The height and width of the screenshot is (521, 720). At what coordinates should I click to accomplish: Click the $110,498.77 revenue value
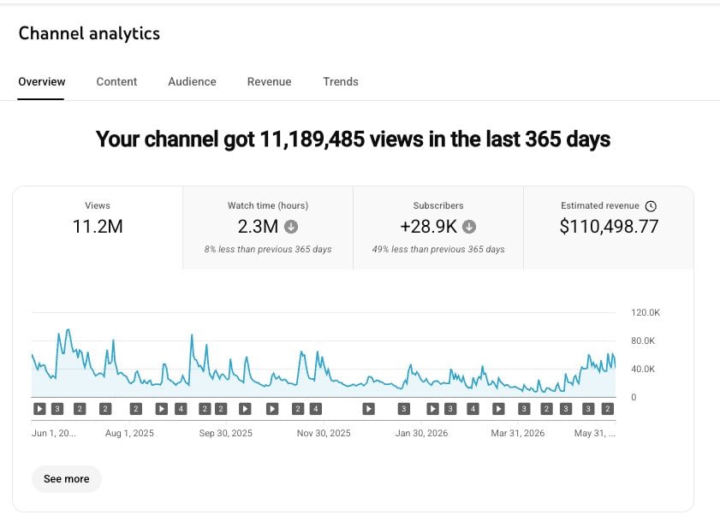point(609,226)
